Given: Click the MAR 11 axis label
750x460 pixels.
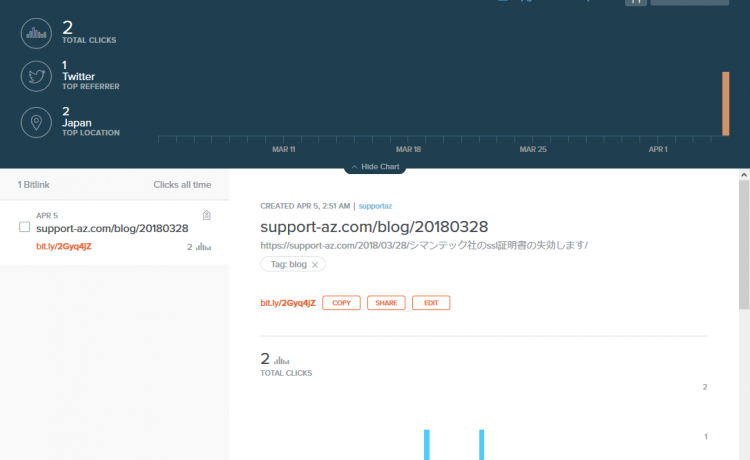Looking at the screenshot, I should (284, 149).
